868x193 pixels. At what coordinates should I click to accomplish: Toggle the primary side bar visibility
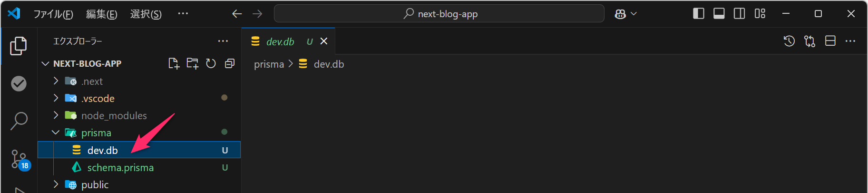click(698, 14)
